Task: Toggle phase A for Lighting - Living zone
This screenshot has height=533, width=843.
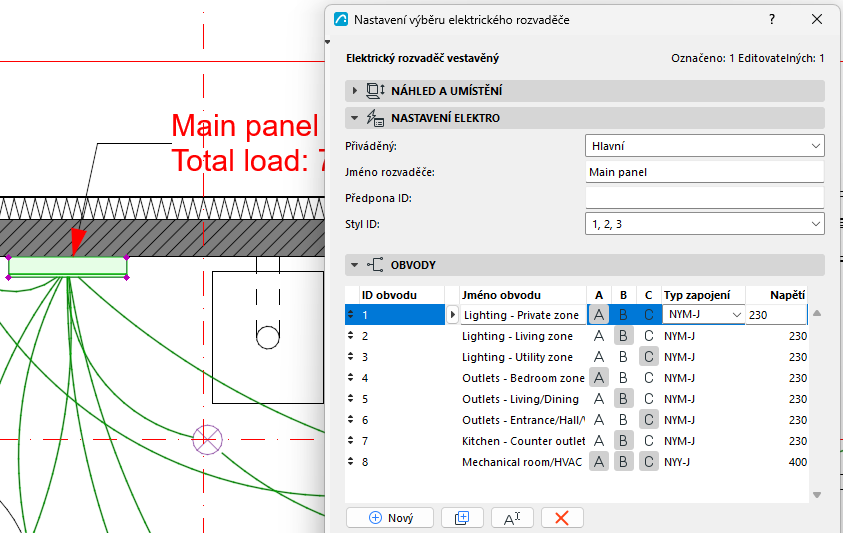Action: (598, 336)
